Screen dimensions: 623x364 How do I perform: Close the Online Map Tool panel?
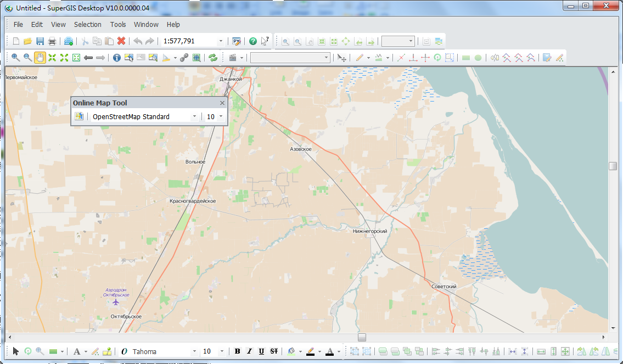(222, 103)
